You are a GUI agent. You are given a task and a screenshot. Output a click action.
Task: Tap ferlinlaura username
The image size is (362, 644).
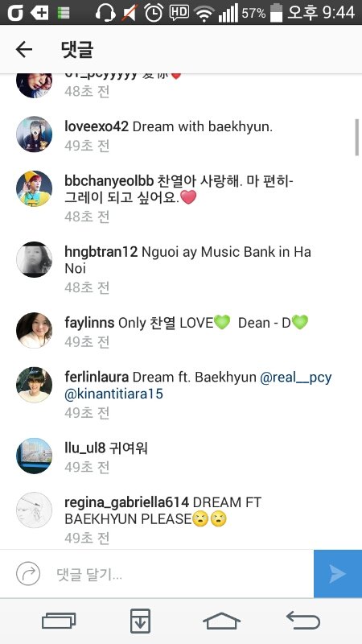(97, 377)
